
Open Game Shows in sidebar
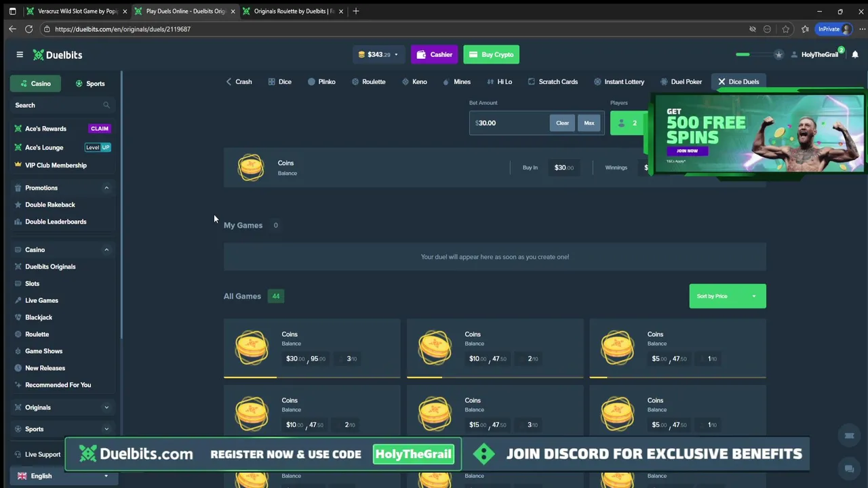click(x=43, y=351)
